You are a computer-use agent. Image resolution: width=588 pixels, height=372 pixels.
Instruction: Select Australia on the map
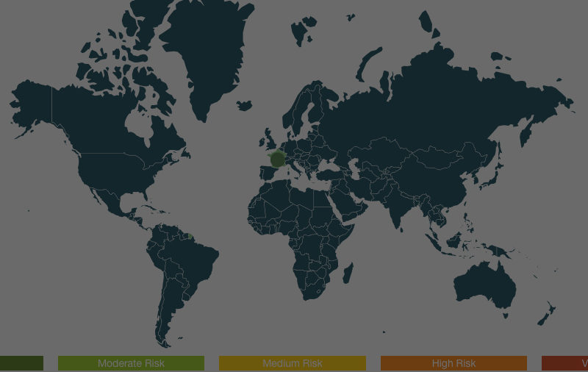tap(484, 283)
